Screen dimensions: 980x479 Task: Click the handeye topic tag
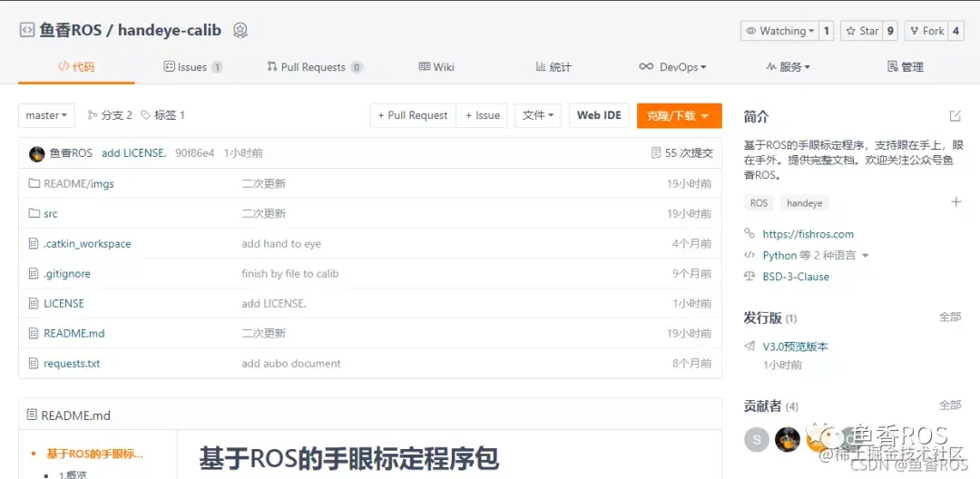(804, 203)
